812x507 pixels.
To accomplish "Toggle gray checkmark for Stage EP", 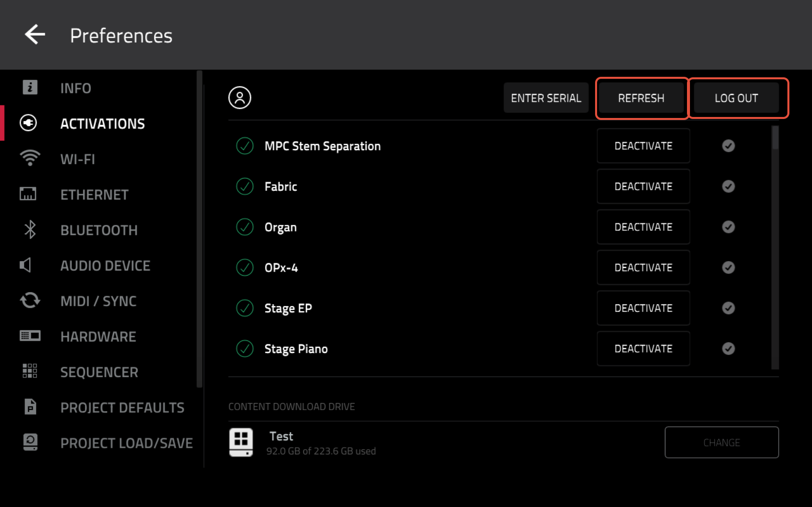I will click(728, 308).
